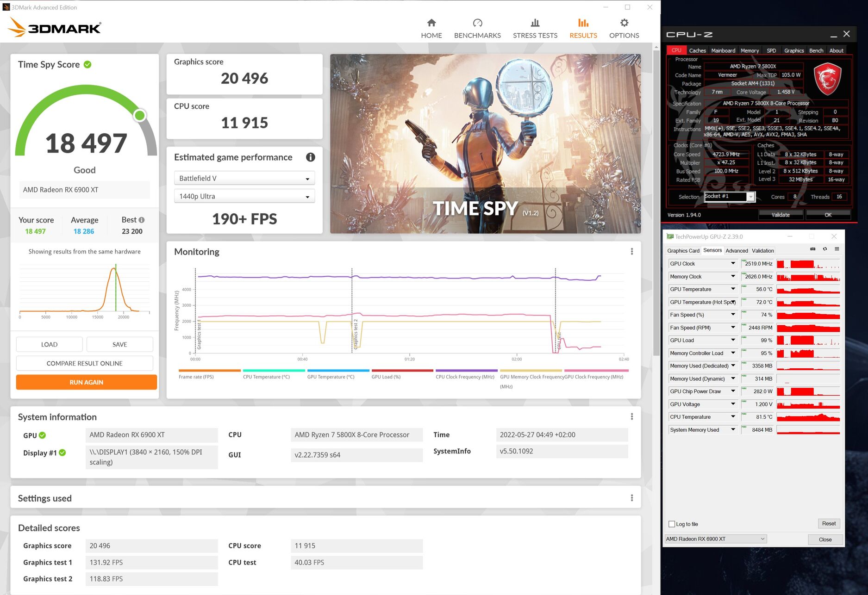This screenshot has height=595, width=868.
Task: Click OK button in CPU-Z
Action: (828, 215)
